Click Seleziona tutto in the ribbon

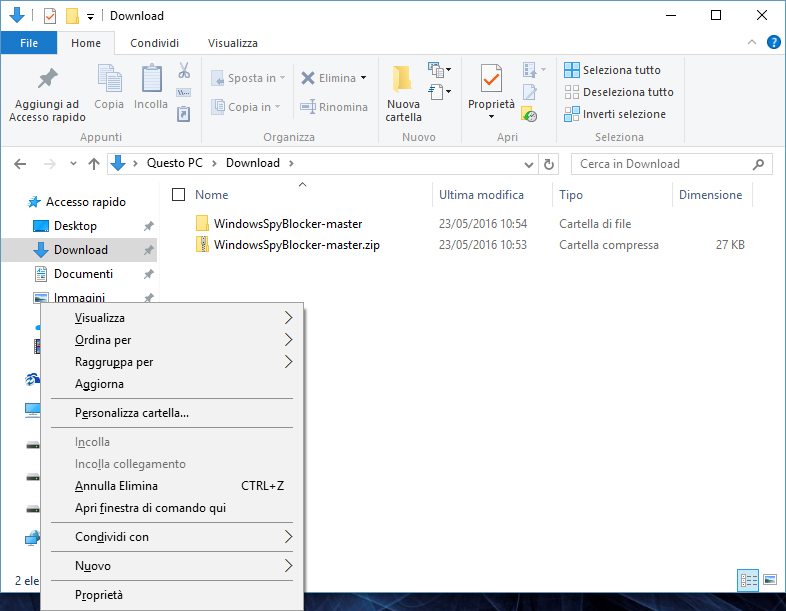tap(612, 70)
